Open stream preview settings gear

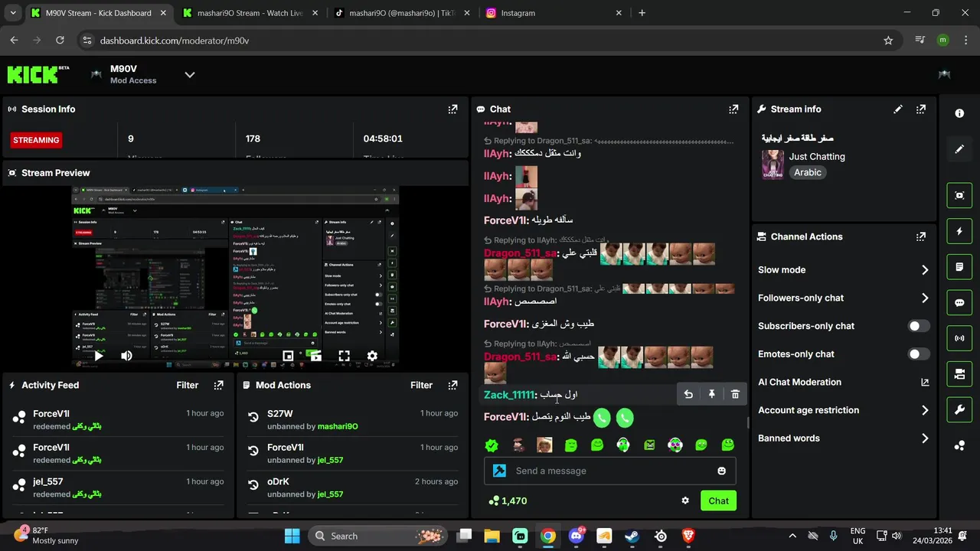(x=372, y=356)
